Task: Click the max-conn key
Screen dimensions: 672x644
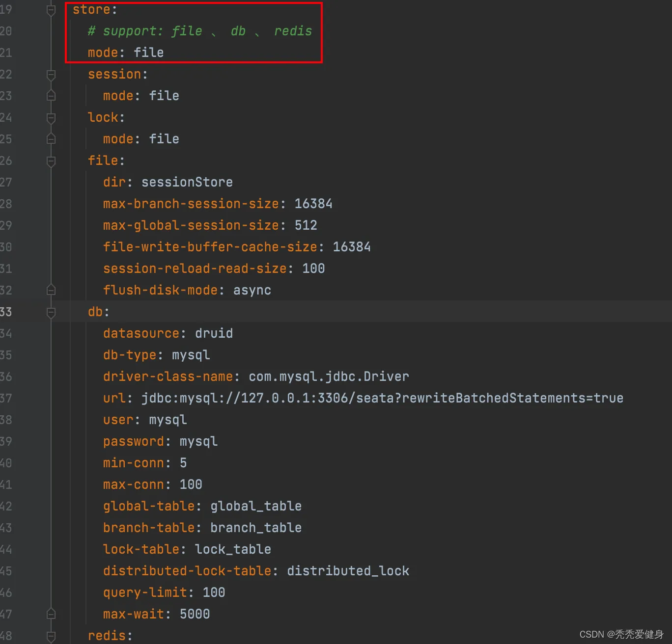Action: pos(134,484)
